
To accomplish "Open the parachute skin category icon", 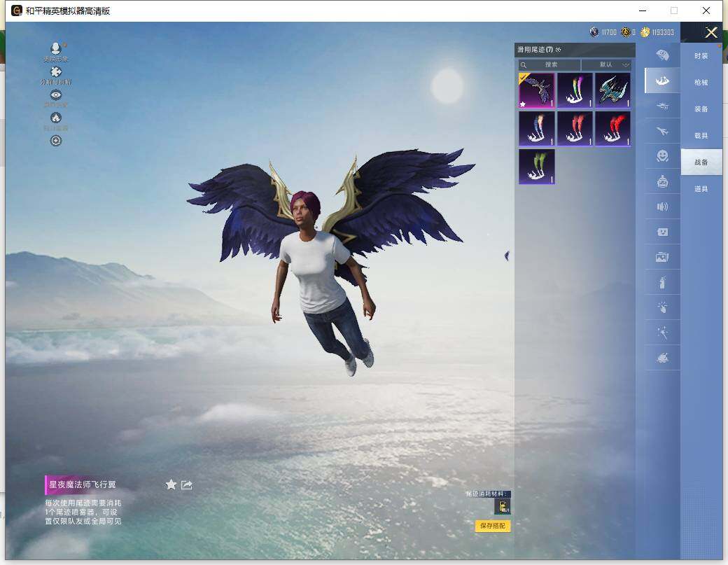I will tap(662, 55).
